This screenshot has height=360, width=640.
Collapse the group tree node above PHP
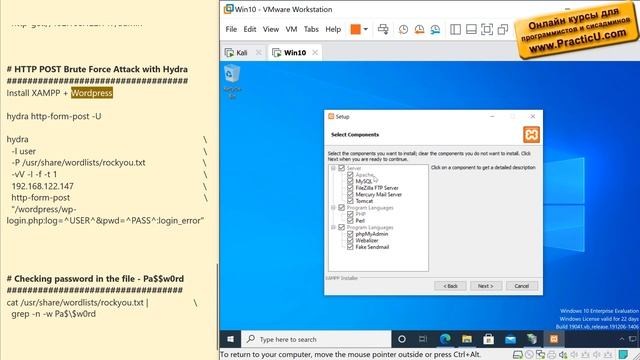click(x=333, y=207)
